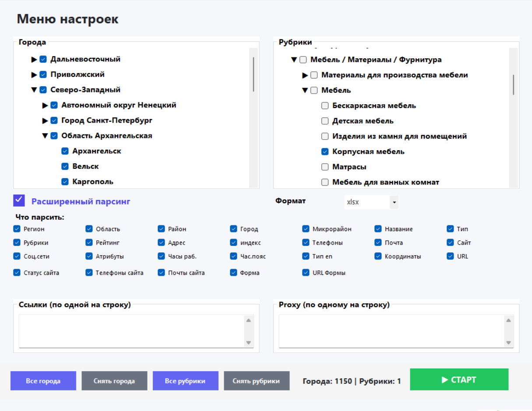Check the Детская мебель checkbox
The image size is (532, 411).
pos(325,121)
